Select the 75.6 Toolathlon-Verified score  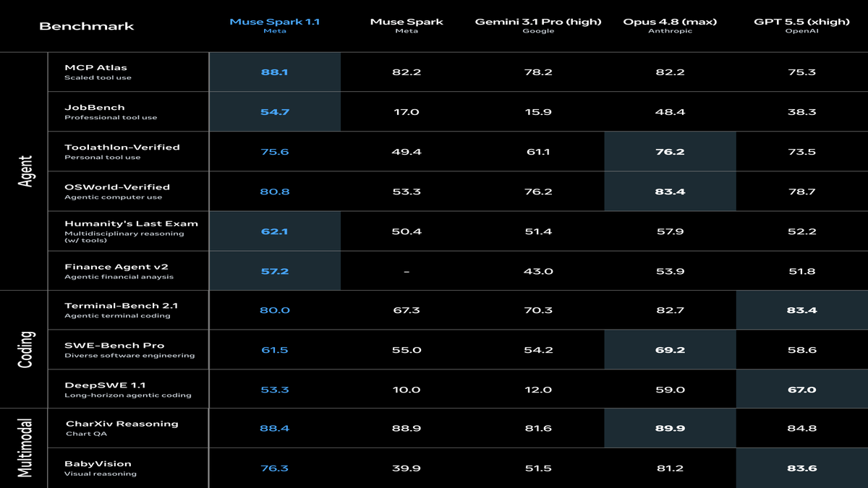pyautogui.click(x=275, y=152)
